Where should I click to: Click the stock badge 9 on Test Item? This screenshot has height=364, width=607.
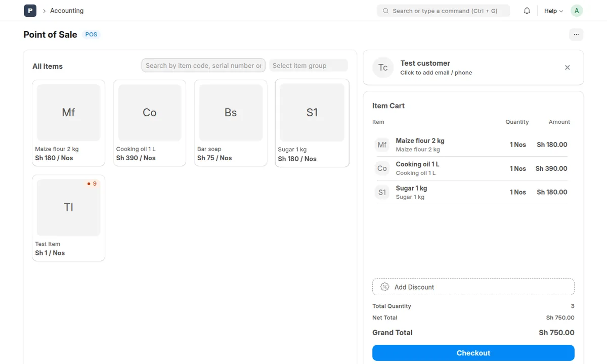pos(92,184)
